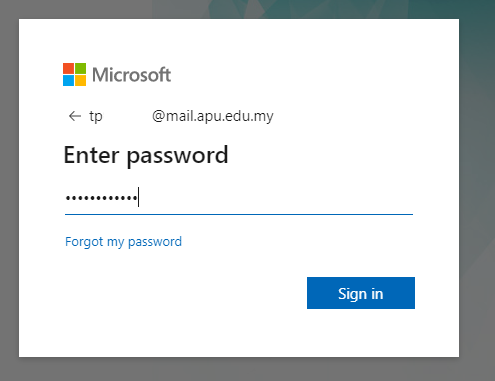The height and width of the screenshot is (381, 495).
Task: Click the masked password dots
Action: pos(101,198)
